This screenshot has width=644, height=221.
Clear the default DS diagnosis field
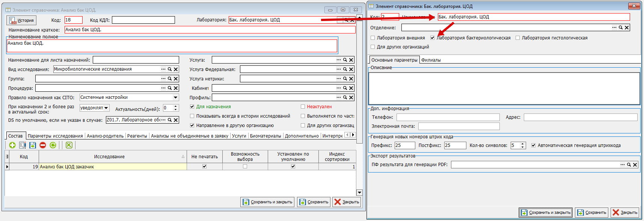coord(176,120)
